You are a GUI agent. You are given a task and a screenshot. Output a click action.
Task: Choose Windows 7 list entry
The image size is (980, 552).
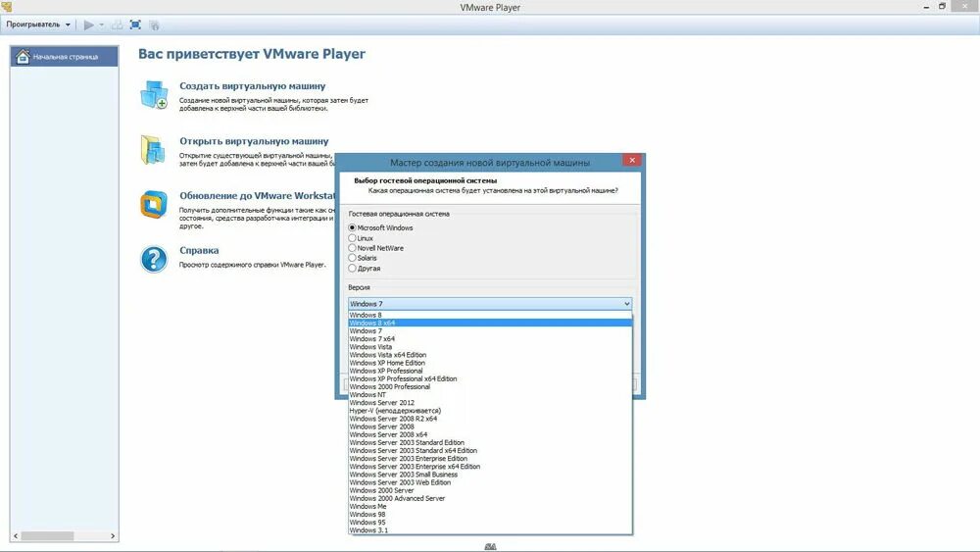[490, 330]
